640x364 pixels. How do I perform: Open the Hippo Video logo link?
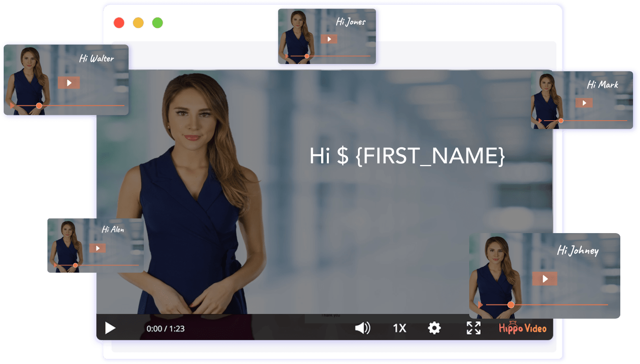[522, 328]
